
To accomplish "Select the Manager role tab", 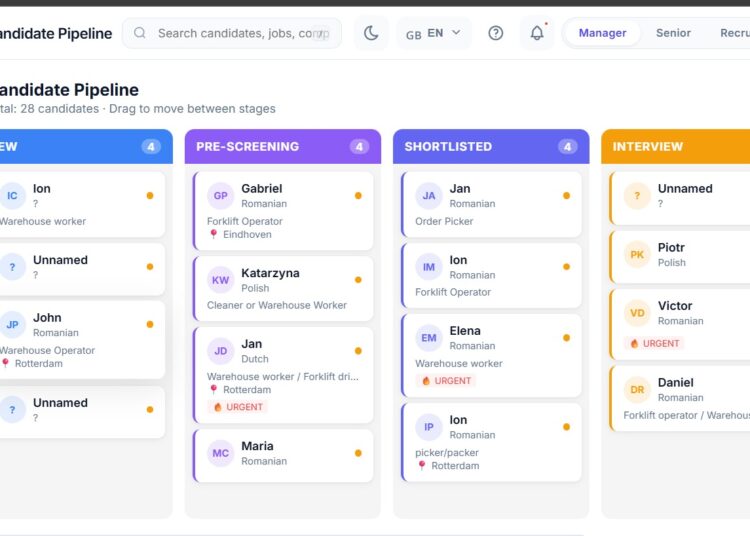I will pos(602,33).
